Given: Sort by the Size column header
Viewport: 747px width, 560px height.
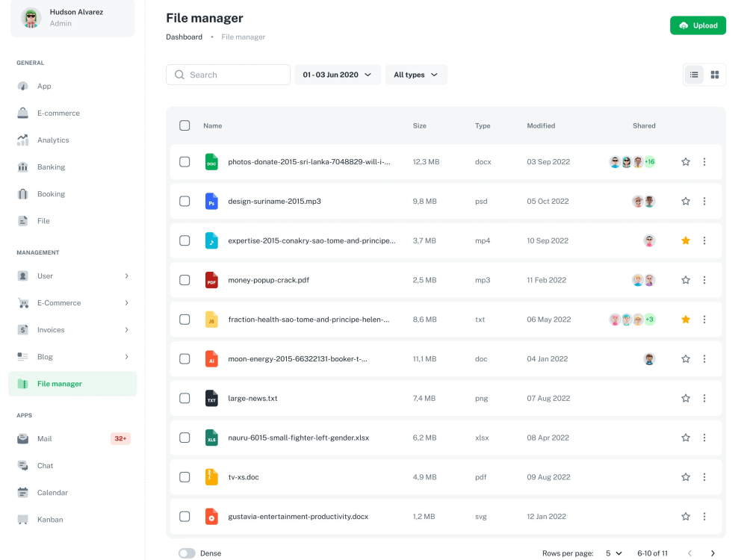Looking at the screenshot, I should (x=419, y=125).
